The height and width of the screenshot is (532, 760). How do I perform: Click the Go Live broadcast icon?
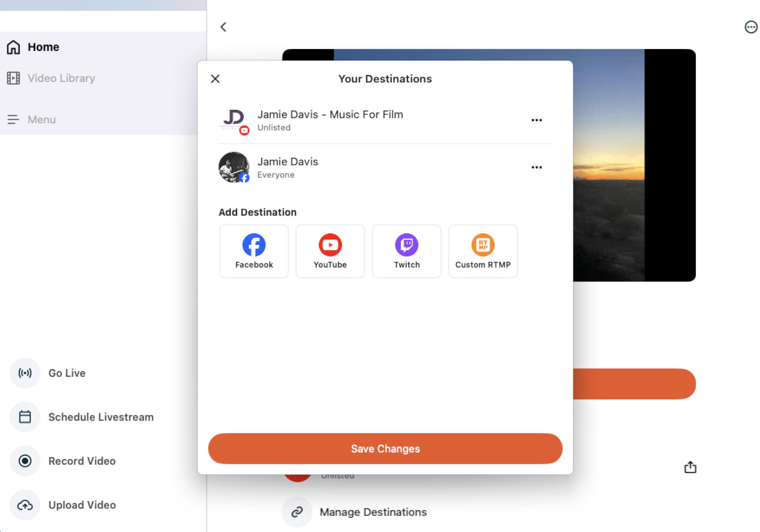pyautogui.click(x=25, y=373)
